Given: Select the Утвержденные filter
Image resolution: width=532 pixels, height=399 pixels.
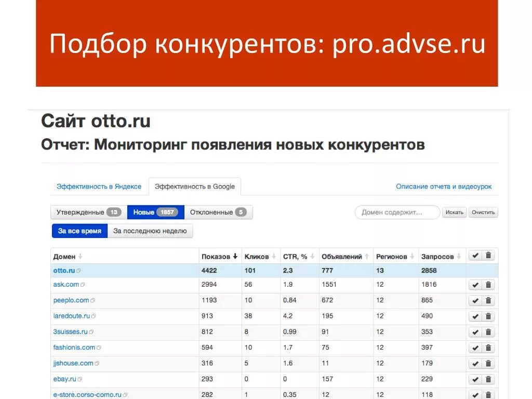Looking at the screenshot, I should [x=89, y=212].
